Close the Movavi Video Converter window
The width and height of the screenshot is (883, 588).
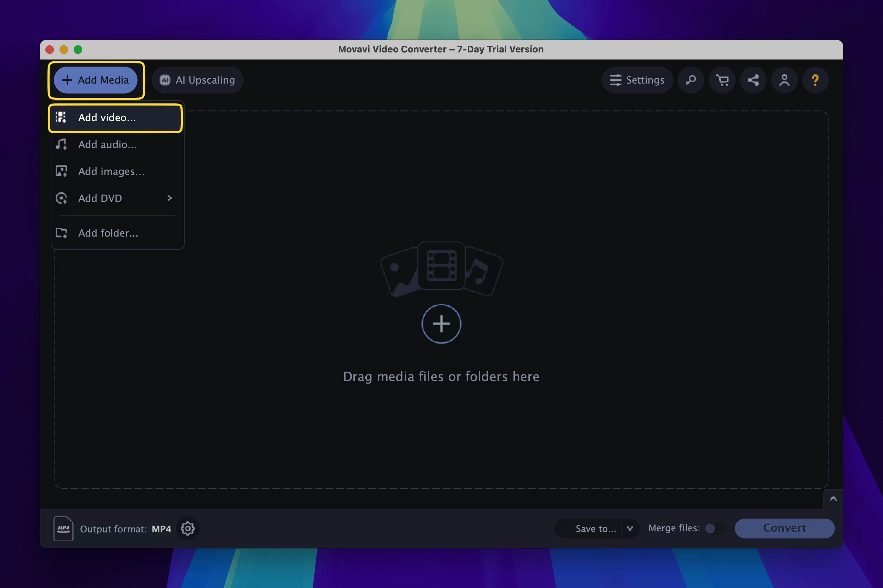50,50
